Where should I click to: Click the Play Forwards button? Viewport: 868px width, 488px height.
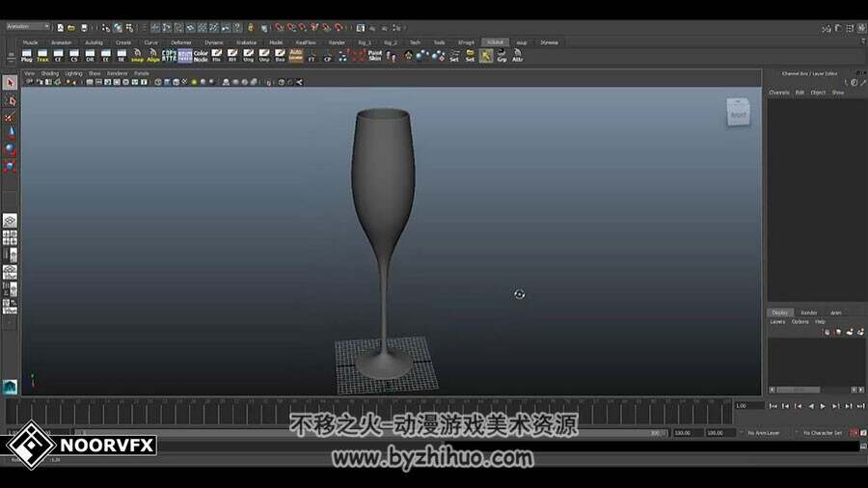(x=824, y=406)
